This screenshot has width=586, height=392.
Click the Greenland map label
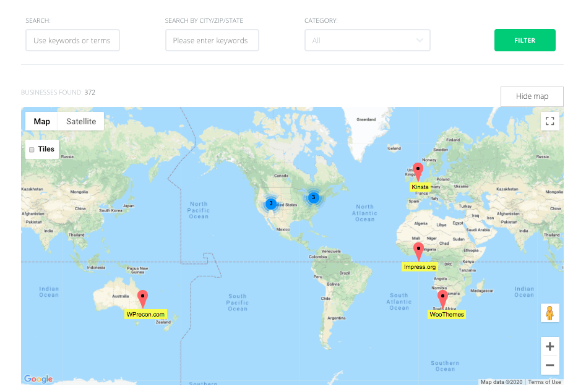point(366,119)
